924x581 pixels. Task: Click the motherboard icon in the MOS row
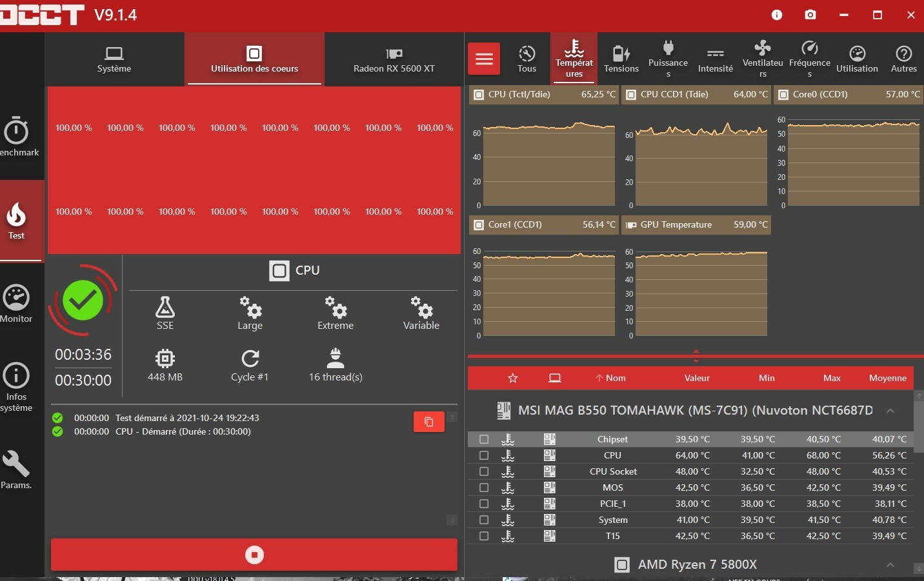[550, 487]
